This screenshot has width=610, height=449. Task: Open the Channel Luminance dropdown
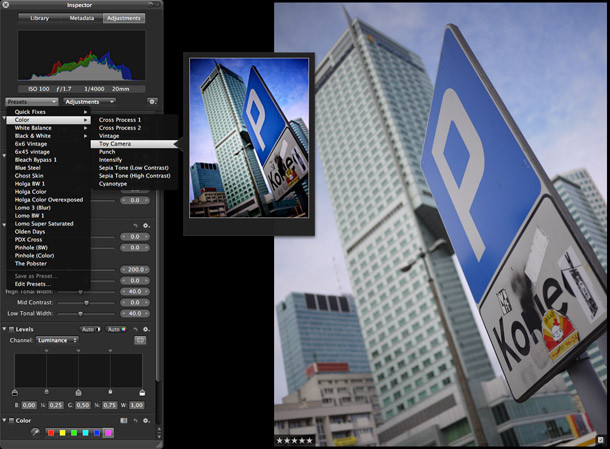pyautogui.click(x=57, y=340)
